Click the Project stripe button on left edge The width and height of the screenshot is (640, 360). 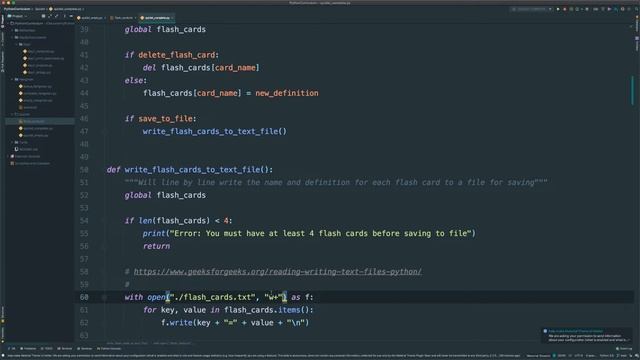coord(2,21)
